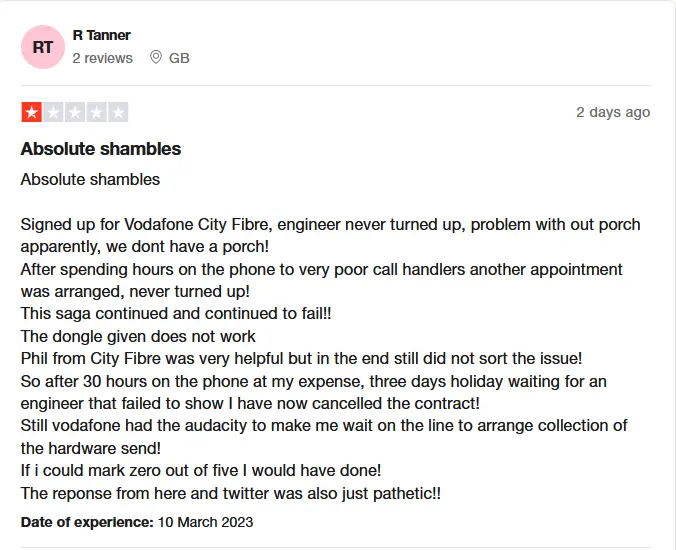Click the '10 March 2023' date text

click(x=205, y=522)
